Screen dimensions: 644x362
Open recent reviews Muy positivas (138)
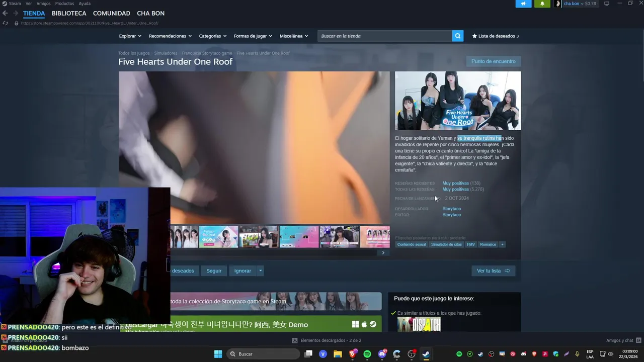pyautogui.click(x=461, y=183)
